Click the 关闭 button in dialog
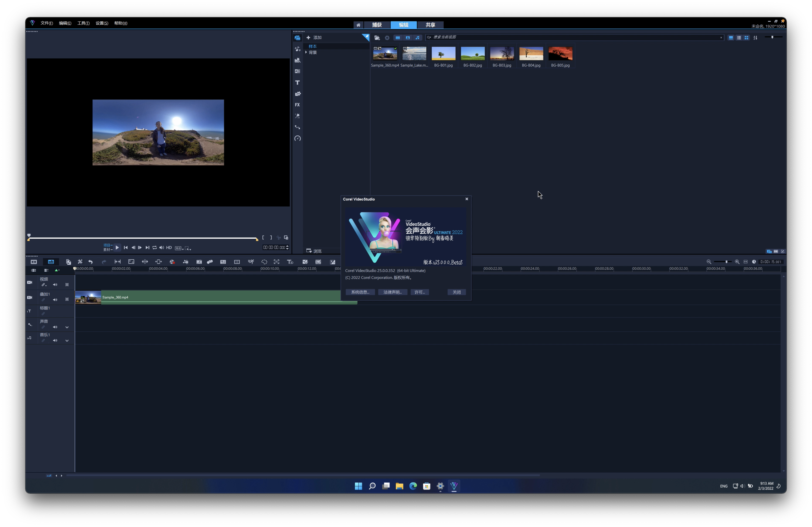This screenshot has width=812, height=527. coord(457,292)
